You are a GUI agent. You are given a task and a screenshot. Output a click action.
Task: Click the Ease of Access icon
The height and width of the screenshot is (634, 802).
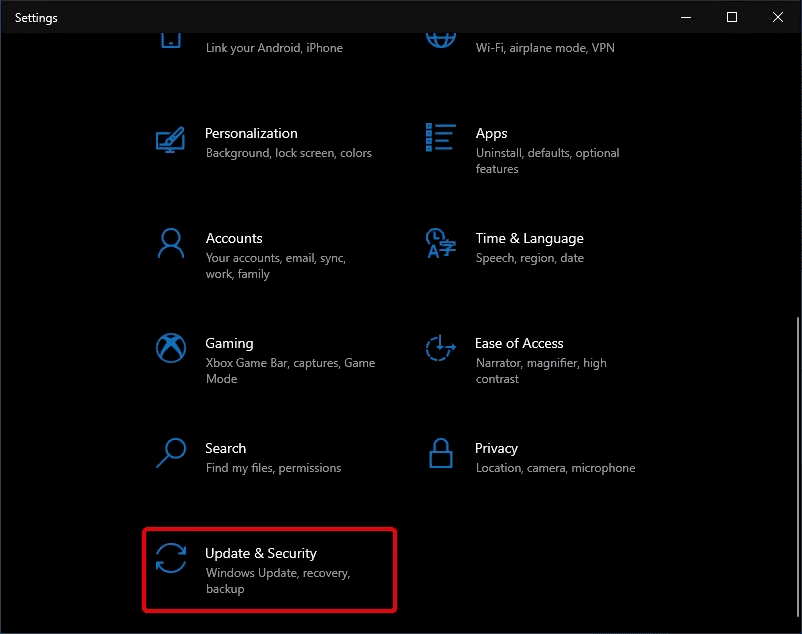[440, 348]
